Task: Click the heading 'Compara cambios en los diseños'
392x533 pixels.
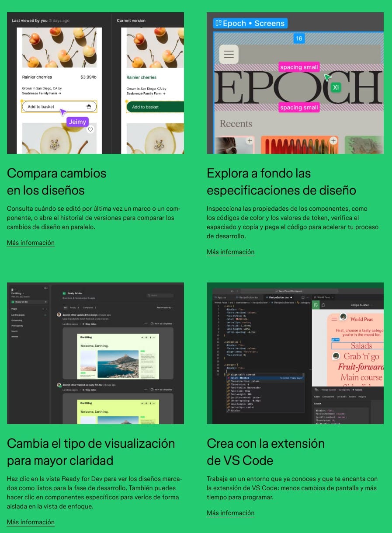Action: pos(57,181)
